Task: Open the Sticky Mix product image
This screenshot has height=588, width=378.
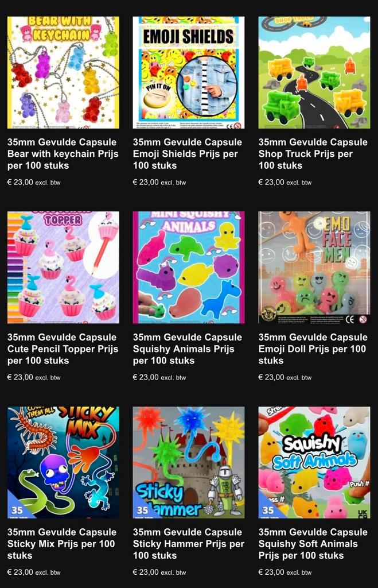Action: click(x=63, y=462)
